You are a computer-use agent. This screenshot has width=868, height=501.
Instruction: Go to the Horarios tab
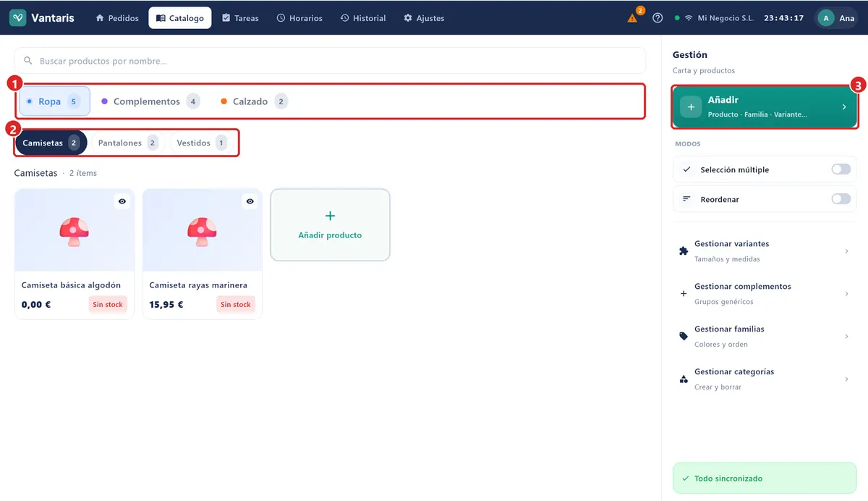coord(299,18)
